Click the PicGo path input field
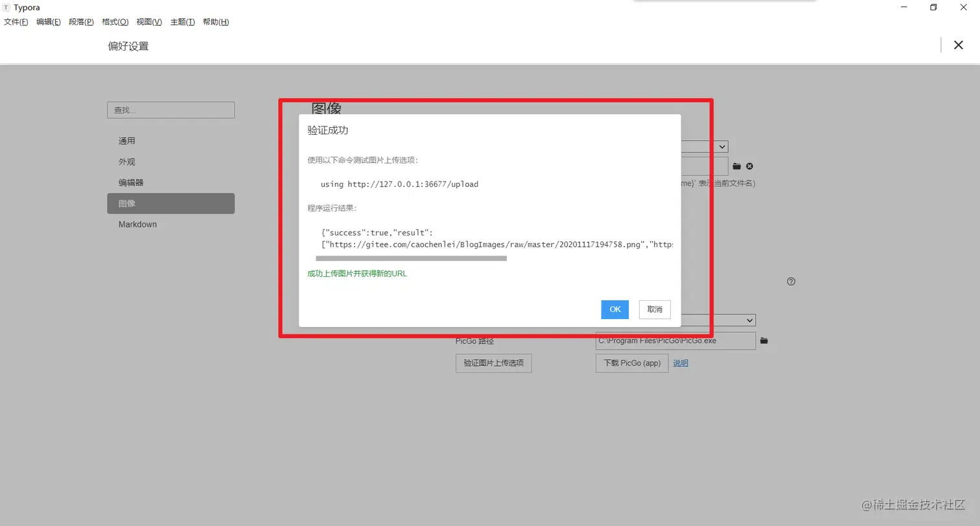 [675, 341]
